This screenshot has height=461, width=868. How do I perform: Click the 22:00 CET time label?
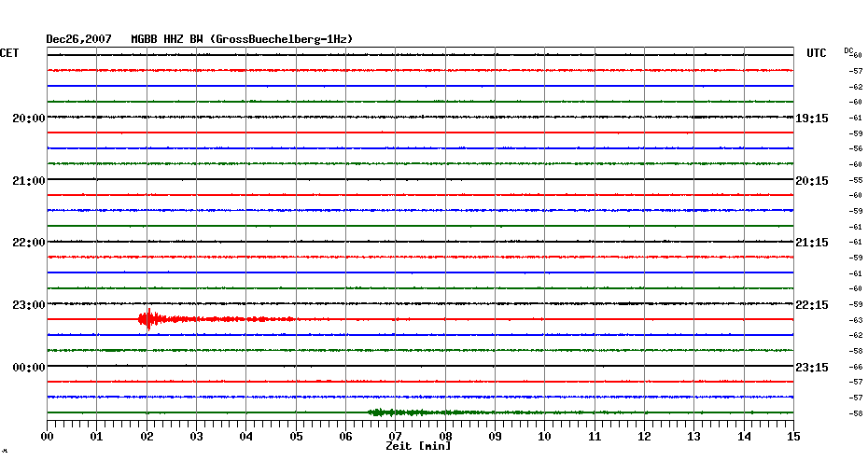click(x=29, y=243)
